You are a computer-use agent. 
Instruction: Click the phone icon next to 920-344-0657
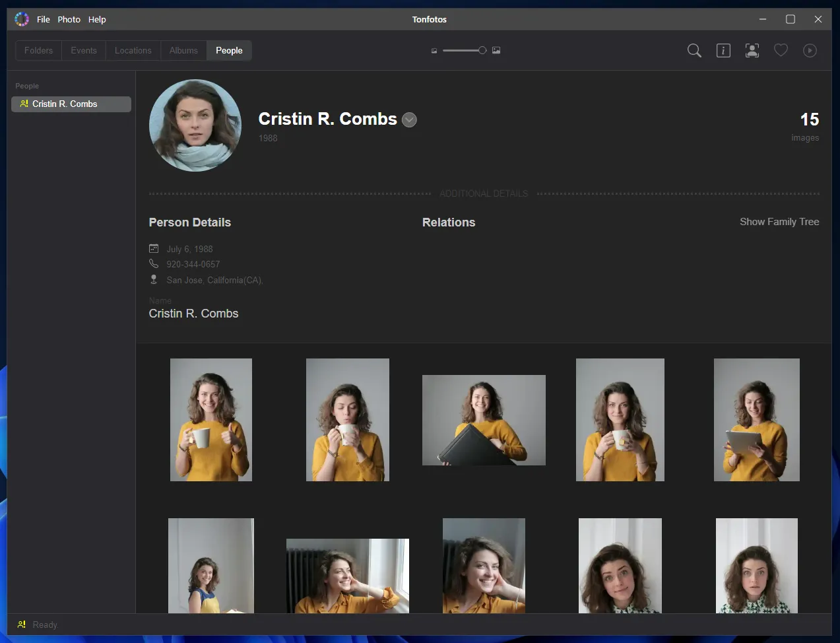point(153,263)
